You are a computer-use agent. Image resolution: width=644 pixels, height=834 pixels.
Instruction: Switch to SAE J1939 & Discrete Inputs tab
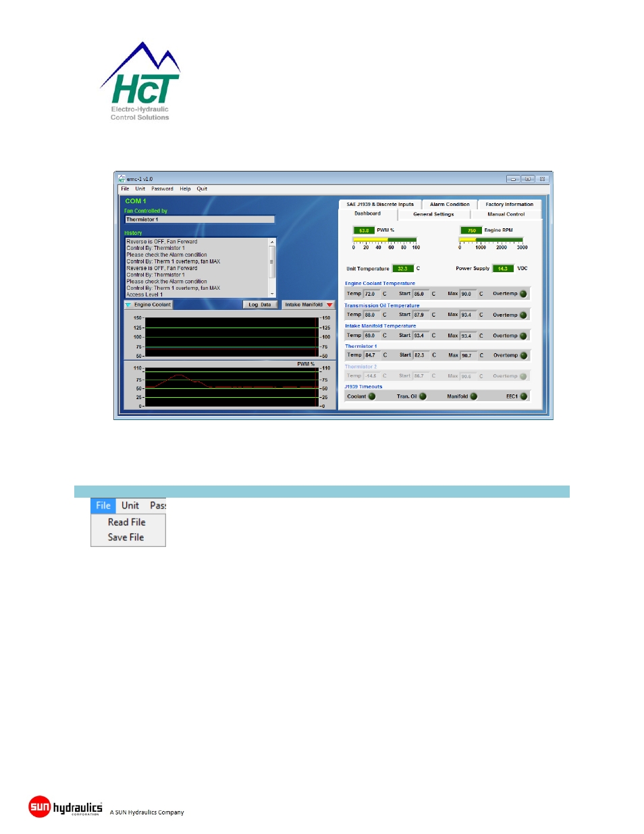(x=380, y=204)
